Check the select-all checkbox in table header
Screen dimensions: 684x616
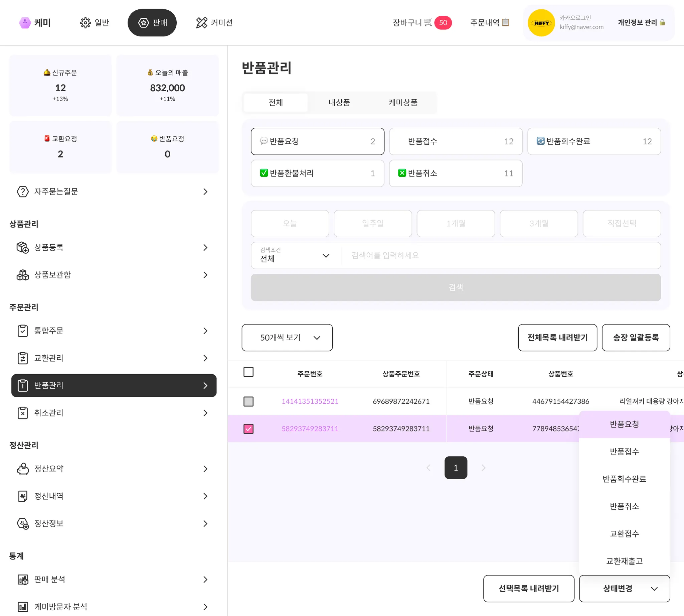(248, 372)
